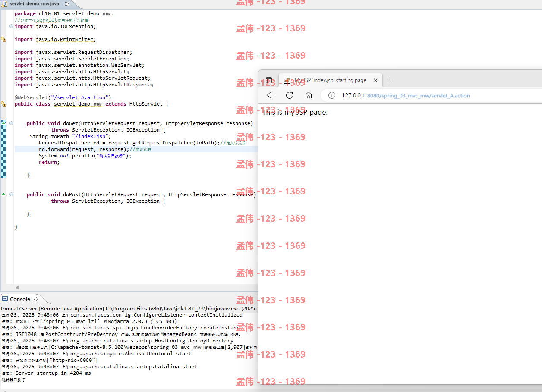Image resolution: width=542 pixels, height=392 pixels.
Task: Click the import javax.servlet.ServletException line
Action: tap(72, 59)
